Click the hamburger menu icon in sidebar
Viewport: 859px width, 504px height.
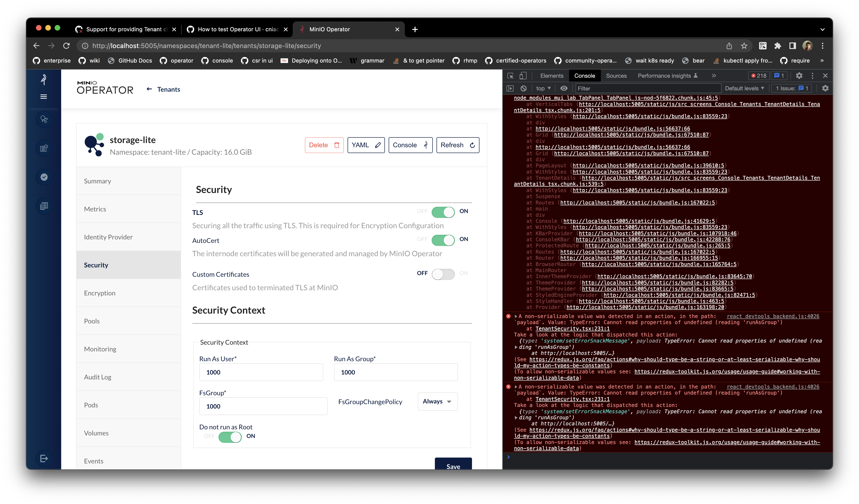point(44,97)
